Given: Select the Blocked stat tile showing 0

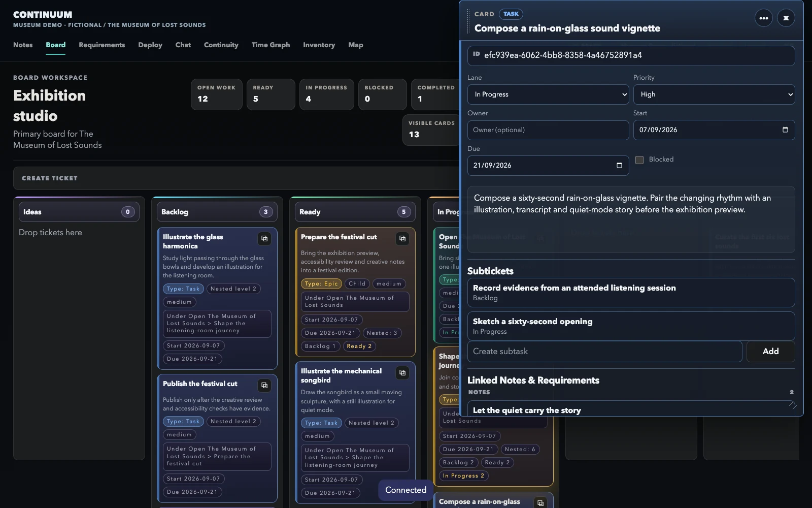Looking at the screenshot, I should [x=382, y=94].
